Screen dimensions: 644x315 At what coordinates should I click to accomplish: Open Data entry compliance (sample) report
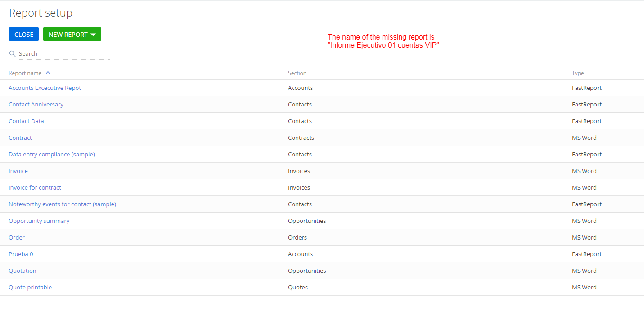[51, 154]
